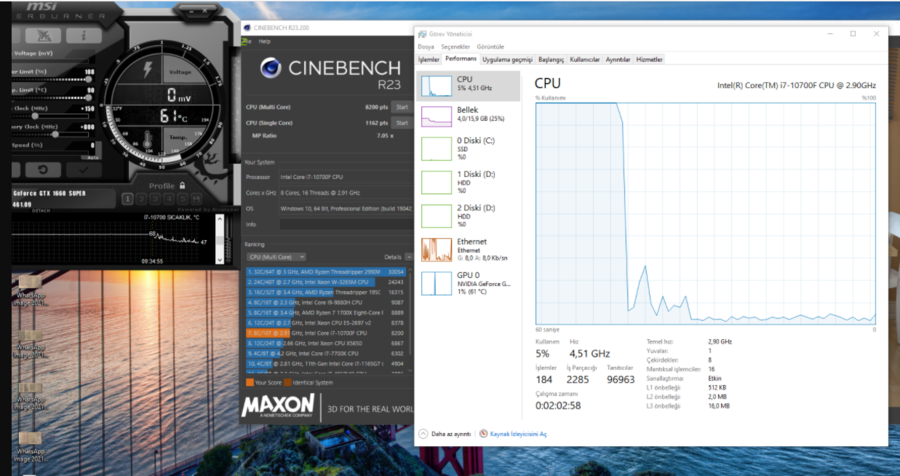Switch to the İşlemler tab

coord(429,60)
